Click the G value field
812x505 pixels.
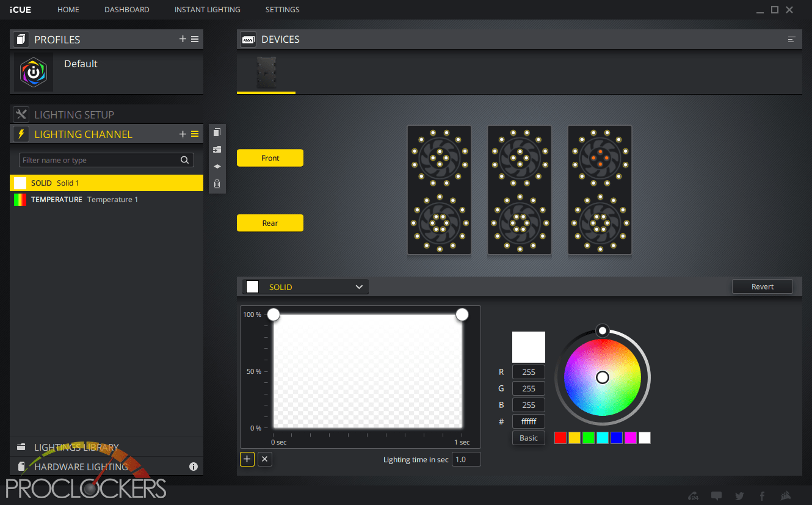coord(529,388)
